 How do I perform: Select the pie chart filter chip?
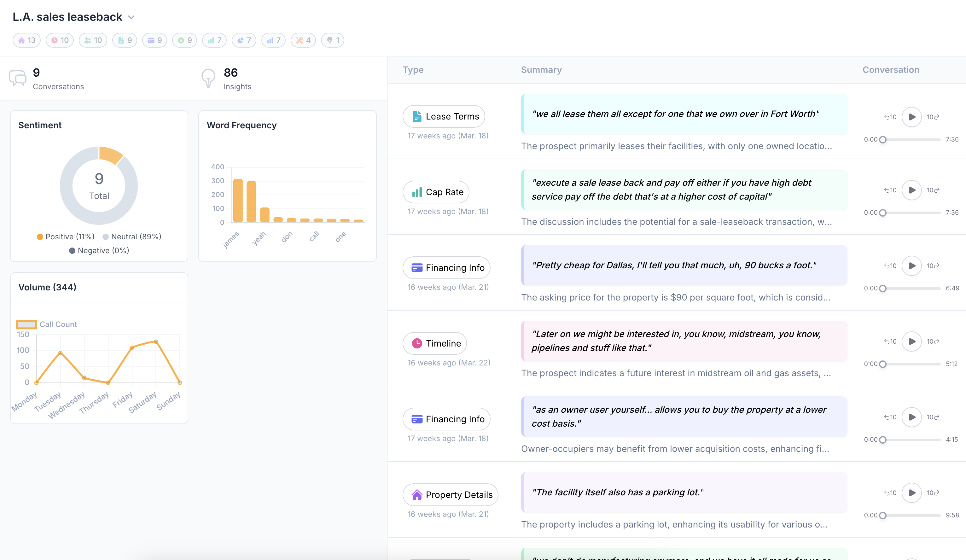(244, 40)
